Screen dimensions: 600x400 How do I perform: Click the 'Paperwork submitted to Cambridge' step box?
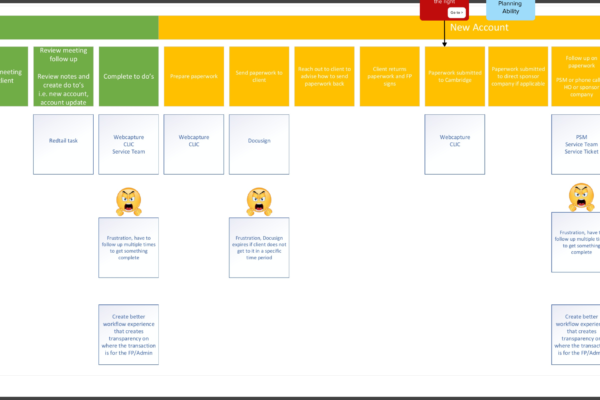click(455, 76)
